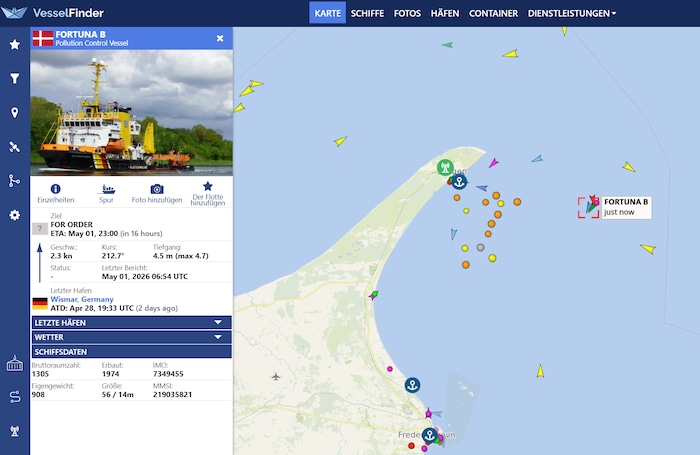
Task: Select the selected FORTUNA B vessel marker
Action: 589,207
